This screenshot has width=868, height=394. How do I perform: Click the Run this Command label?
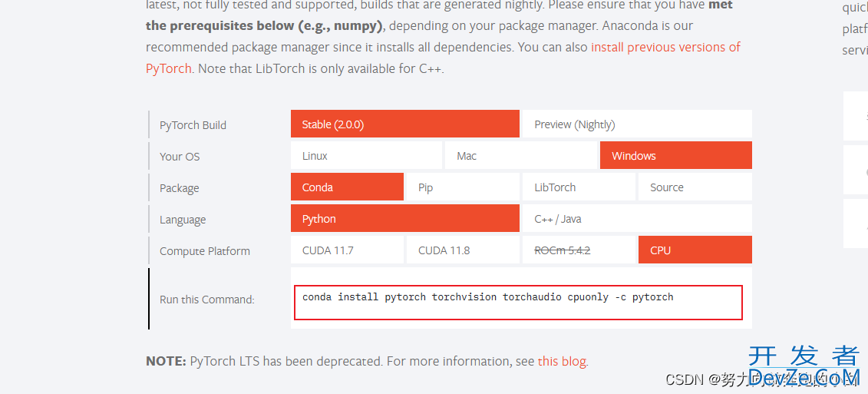pyautogui.click(x=207, y=300)
